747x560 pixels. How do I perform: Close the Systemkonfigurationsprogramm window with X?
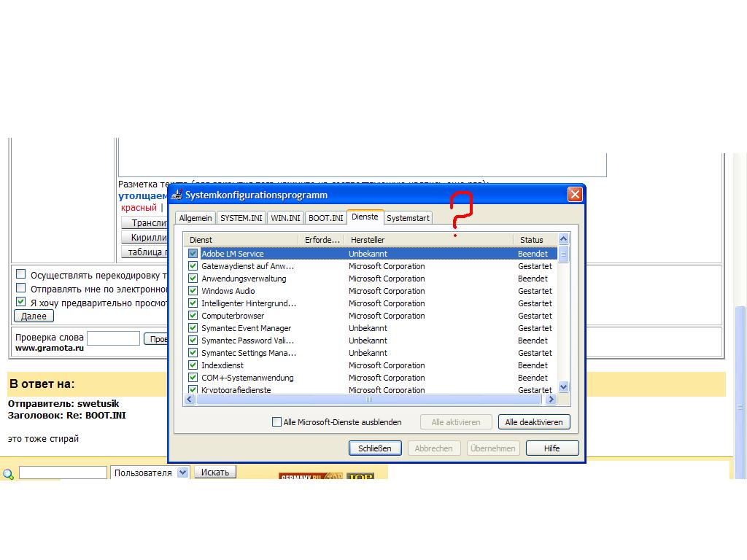coord(575,195)
